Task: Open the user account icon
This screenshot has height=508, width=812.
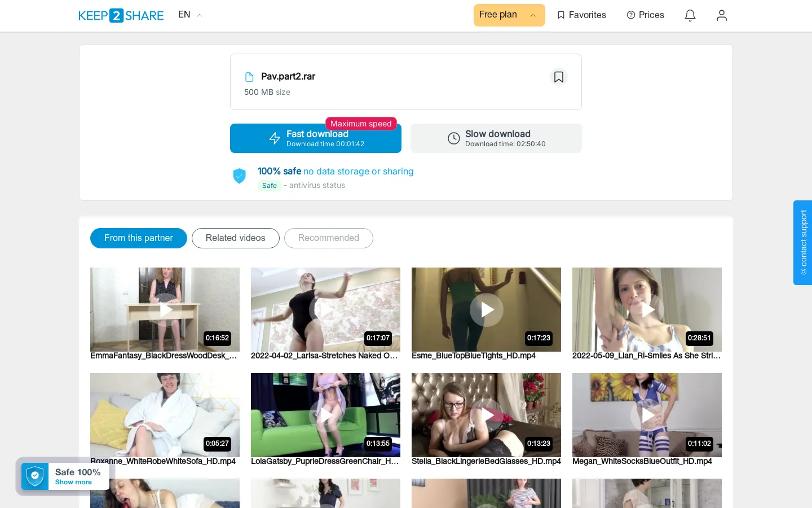Action: coord(722,15)
